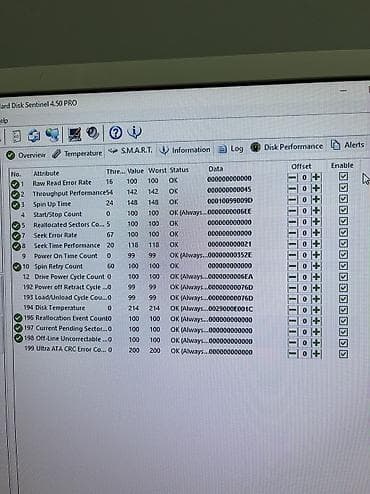Click the offset value field for Spin Retry Count
The width and height of the screenshot is (370, 494).
pyautogui.click(x=304, y=266)
